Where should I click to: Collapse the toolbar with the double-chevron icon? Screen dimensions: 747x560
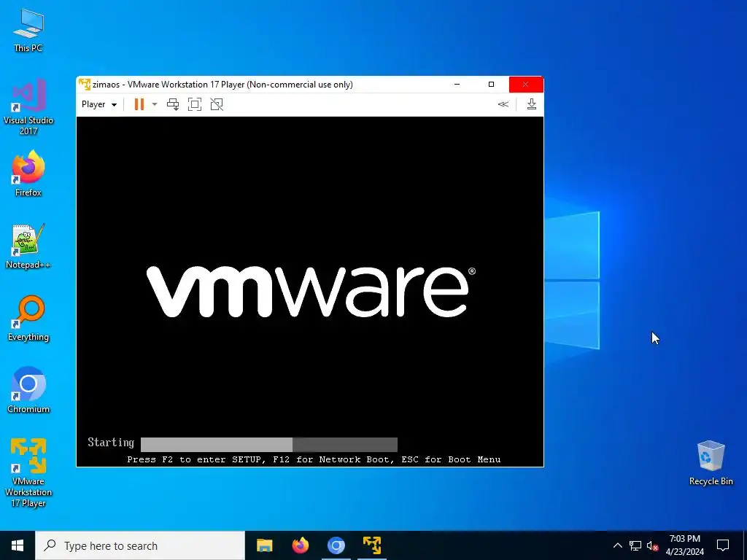(x=503, y=104)
